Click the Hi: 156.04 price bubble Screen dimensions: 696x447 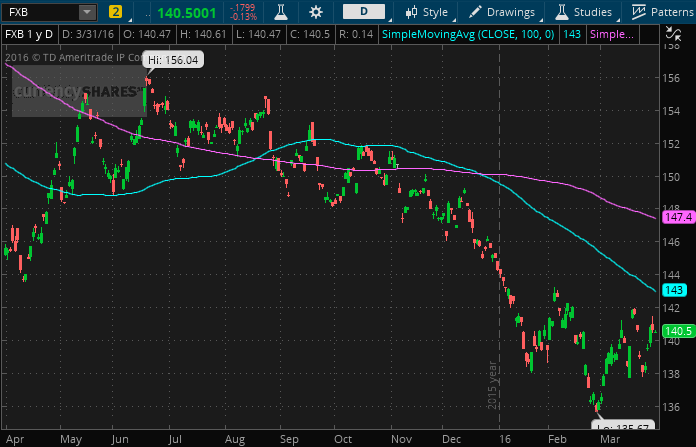(173, 60)
